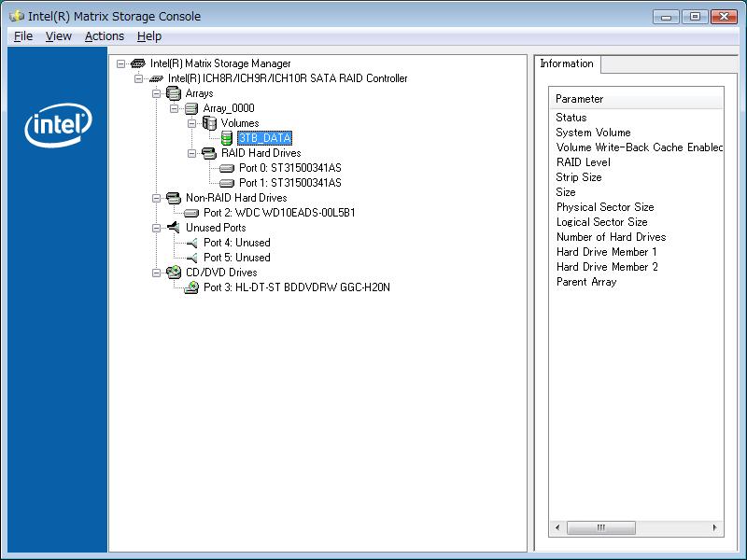Select Port 0: ST31500341AS
The image size is (747, 560).
pos(289,168)
